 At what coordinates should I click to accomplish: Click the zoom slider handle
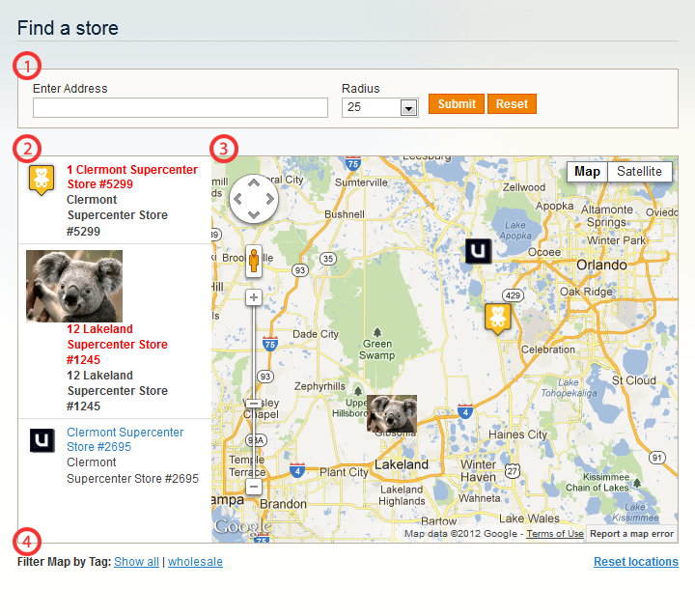(254, 404)
